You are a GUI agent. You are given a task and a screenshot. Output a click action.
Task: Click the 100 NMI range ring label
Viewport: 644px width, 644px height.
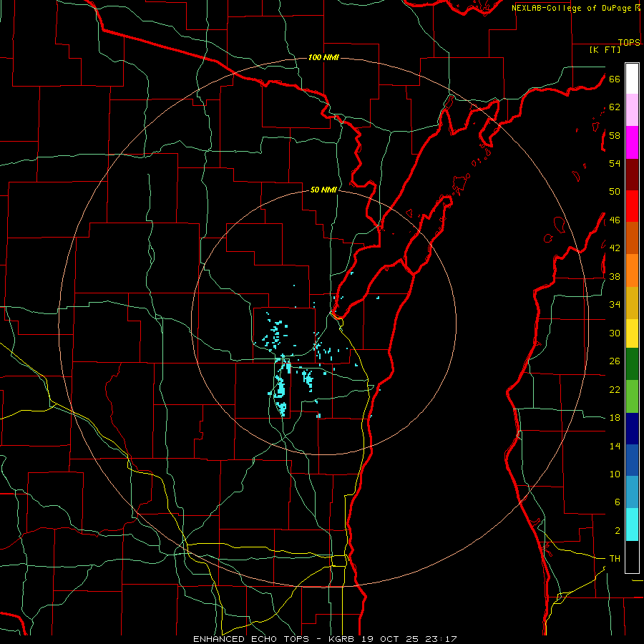(x=323, y=57)
